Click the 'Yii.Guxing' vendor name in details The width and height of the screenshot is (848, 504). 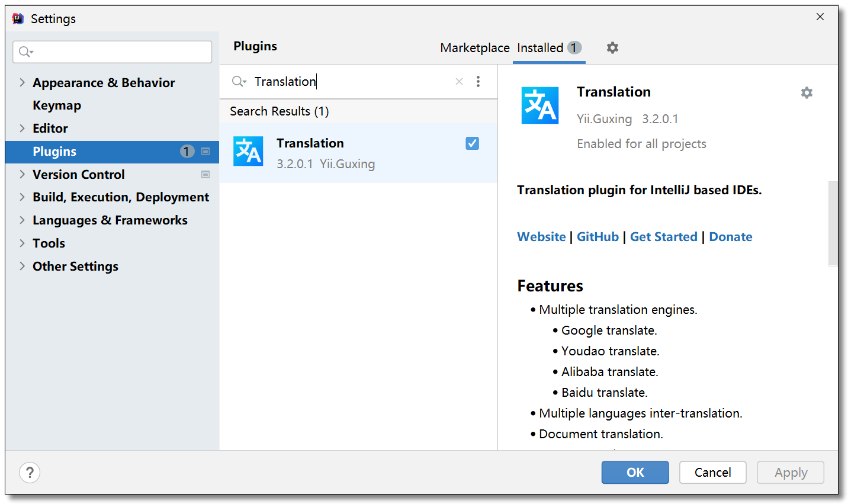[x=605, y=119]
